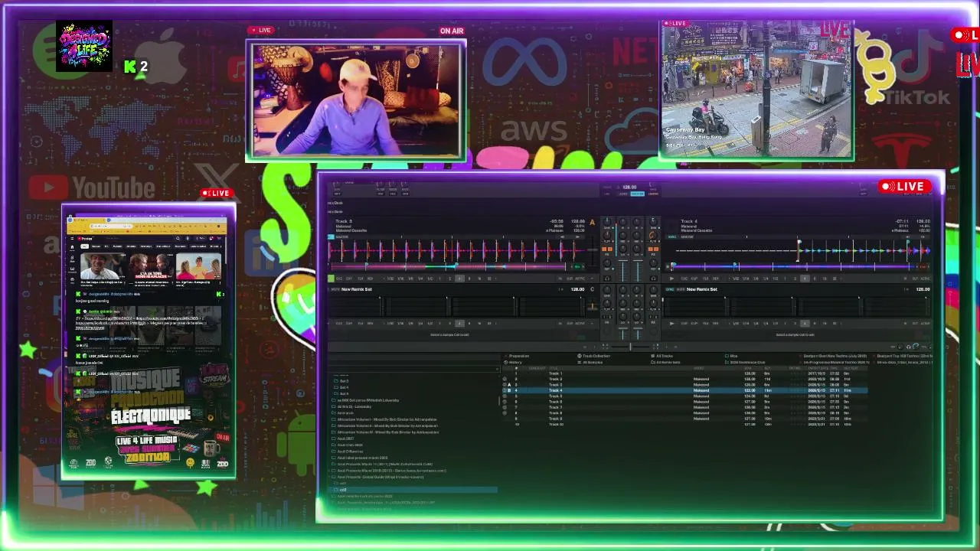Open the Preparation favorite
980x551 pixels.
point(519,356)
